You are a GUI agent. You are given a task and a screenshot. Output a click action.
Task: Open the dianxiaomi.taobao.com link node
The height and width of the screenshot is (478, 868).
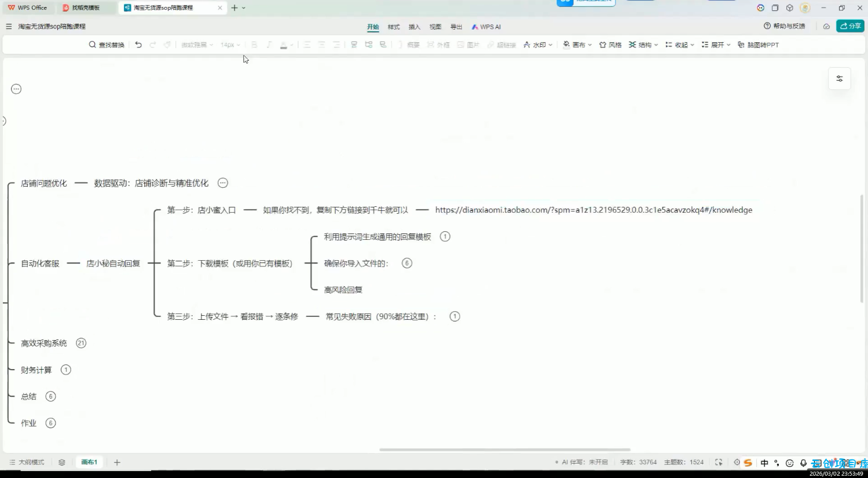coord(594,210)
